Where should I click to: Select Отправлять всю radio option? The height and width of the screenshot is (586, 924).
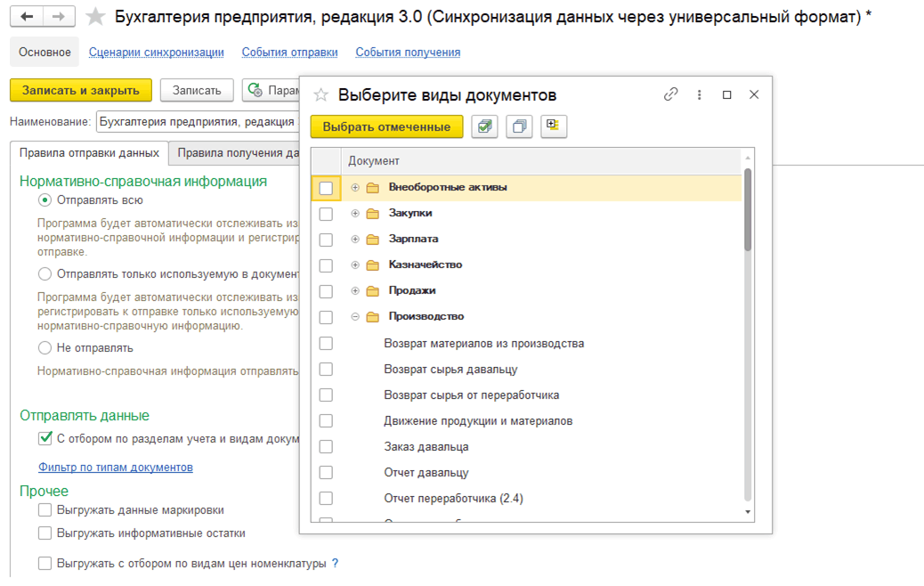pos(45,200)
